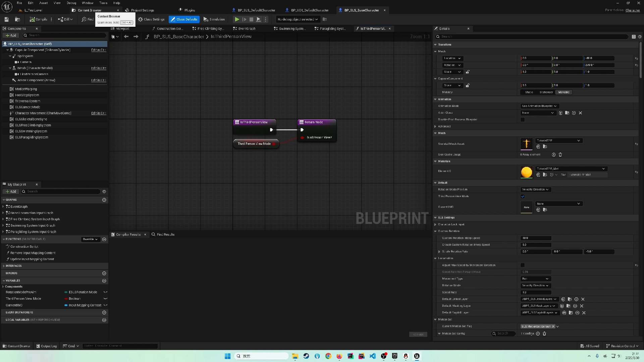The width and height of the screenshot is (644, 362).
Task: Click the Stop play session button
Action: [x=251, y=19]
